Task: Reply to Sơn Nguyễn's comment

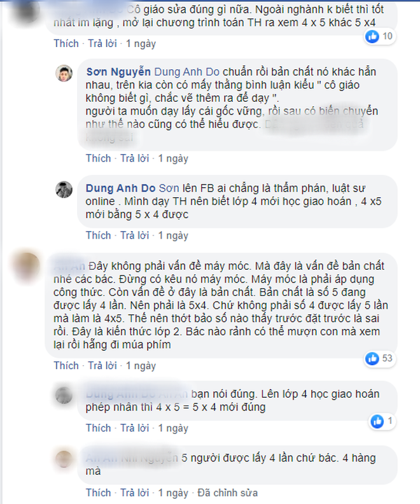Action: pyautogui.click(x=135, y=158)
